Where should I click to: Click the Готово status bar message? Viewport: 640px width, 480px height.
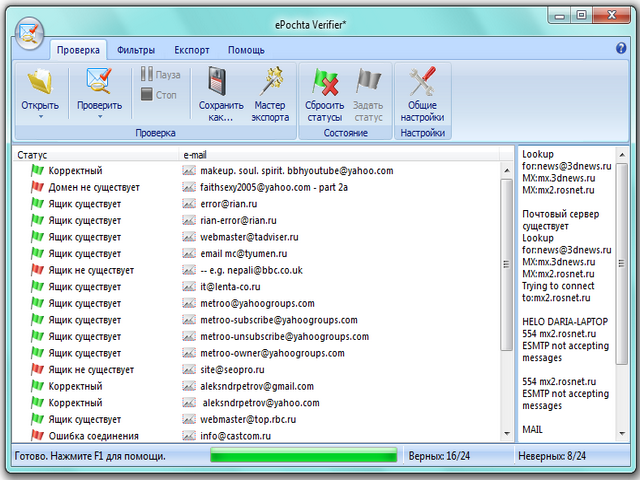pyautogui.click(x=90, y=456)
